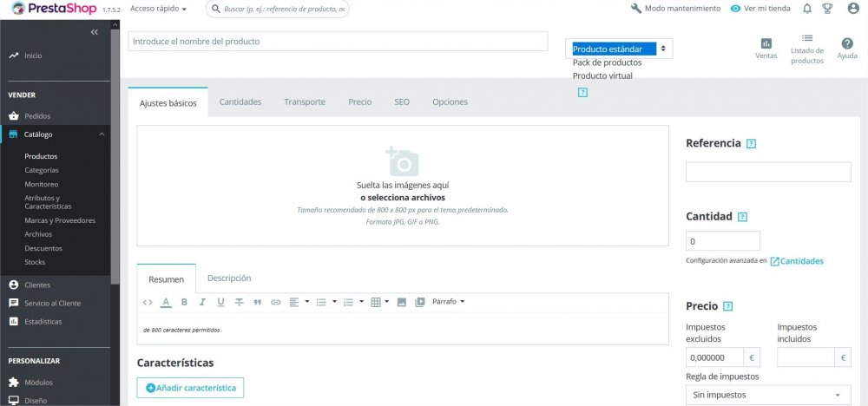Open the Regla de impuestos dropdown

pyautogui.click(x=768, y=395)
